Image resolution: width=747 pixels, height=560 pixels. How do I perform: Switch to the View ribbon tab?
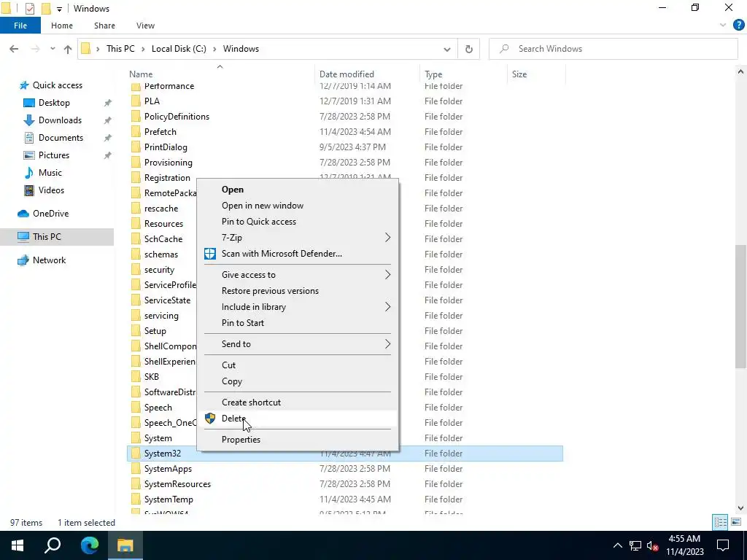pos(145,26)
